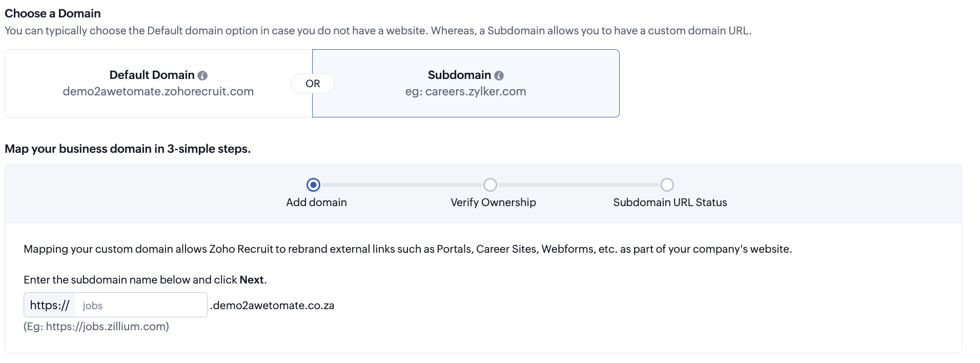The height and width of the screenshot is (363, 980).
Task: Click the "Verify Ownership" step label
Action: 493,203
